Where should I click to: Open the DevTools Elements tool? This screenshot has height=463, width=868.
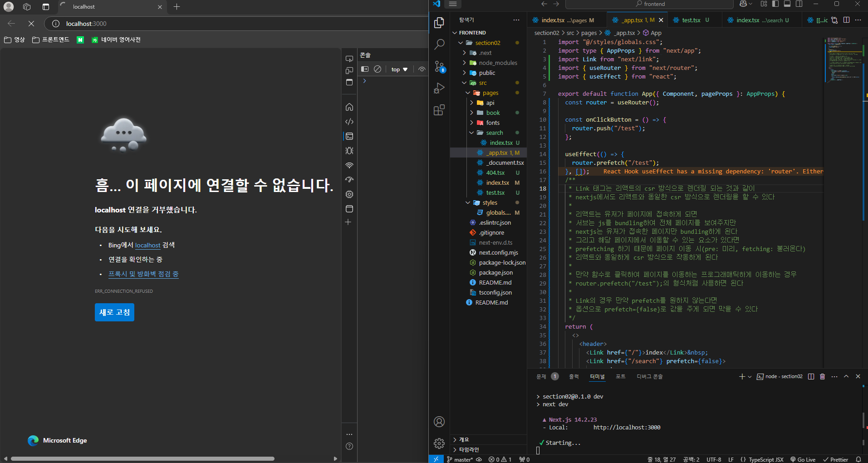coord(349,122)
